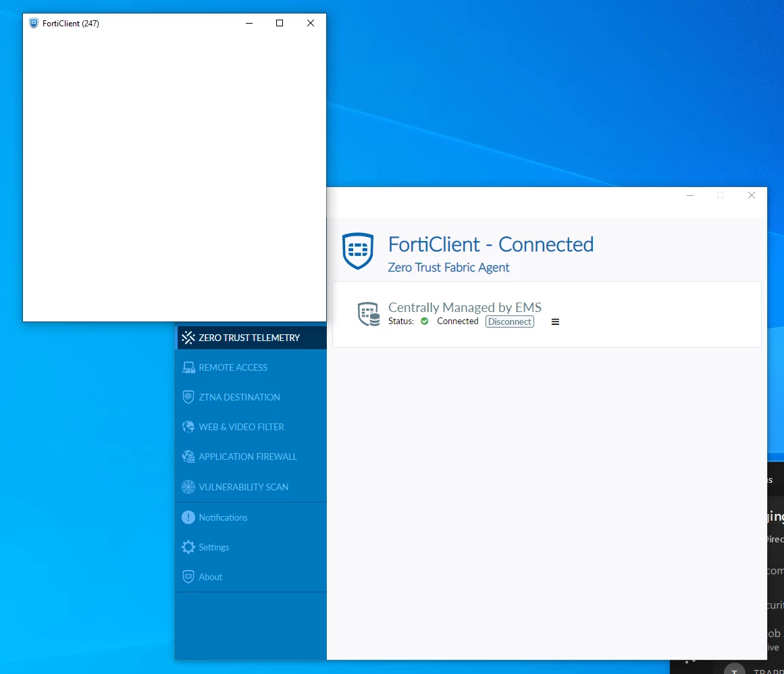Select ZERO TRUST TELEMETRY menu label
Viewport: 784px width, 674px height.
tap(249, 338)
